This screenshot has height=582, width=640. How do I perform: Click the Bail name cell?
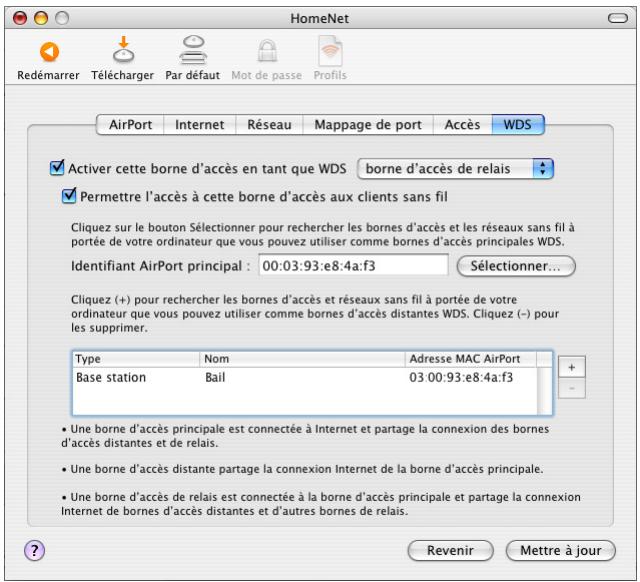pos(215,378)
